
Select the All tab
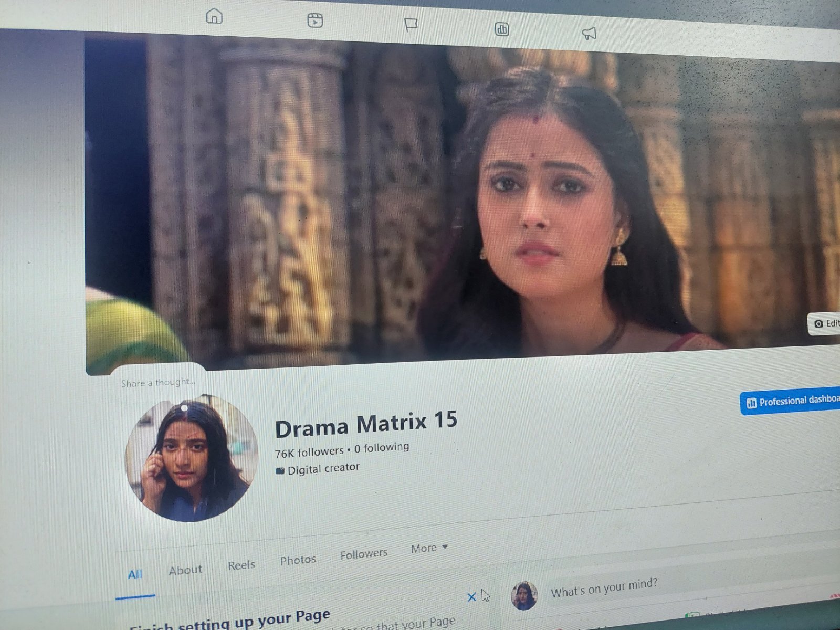(x=135, y=574)
